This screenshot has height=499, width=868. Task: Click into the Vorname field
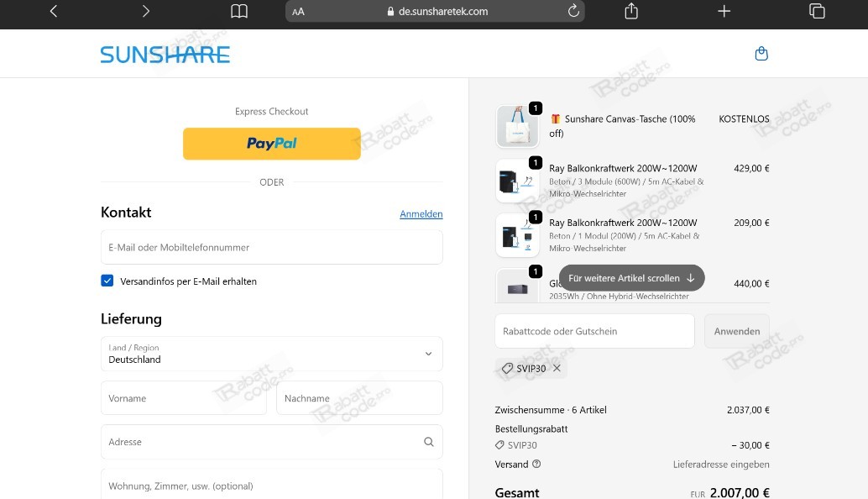pos(184,397)
